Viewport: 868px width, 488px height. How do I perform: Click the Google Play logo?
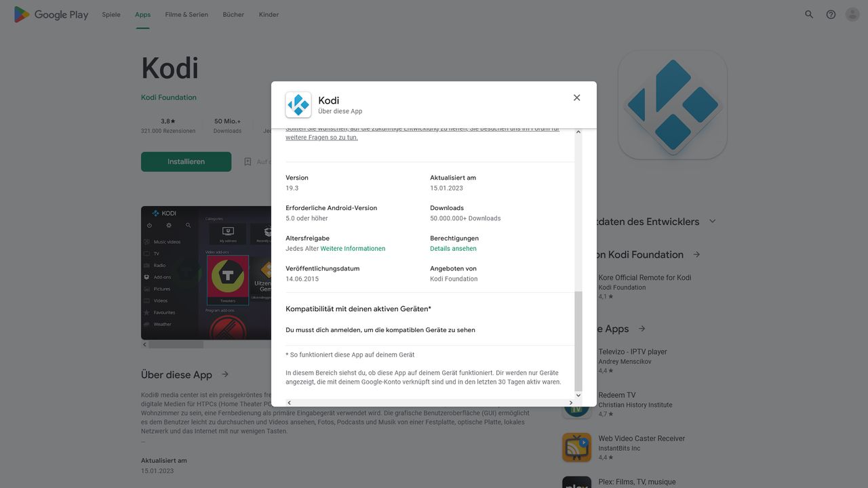(x=51, y=14)
